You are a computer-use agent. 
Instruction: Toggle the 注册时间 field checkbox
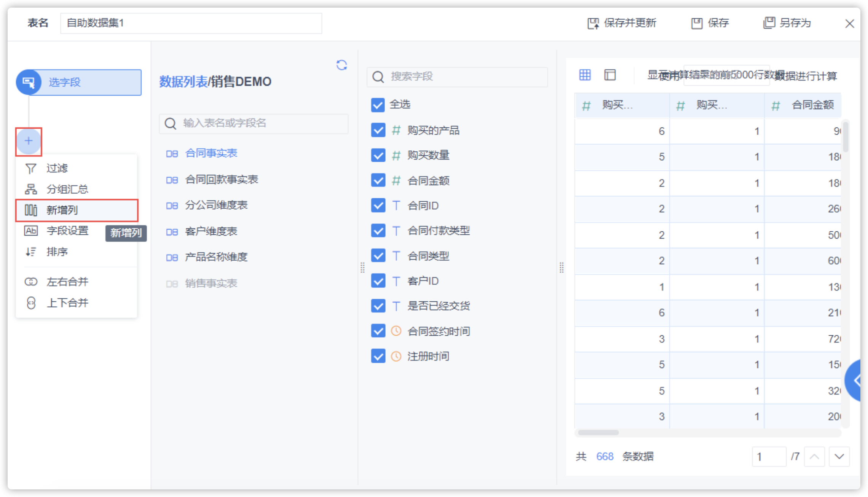pos(378,356)
